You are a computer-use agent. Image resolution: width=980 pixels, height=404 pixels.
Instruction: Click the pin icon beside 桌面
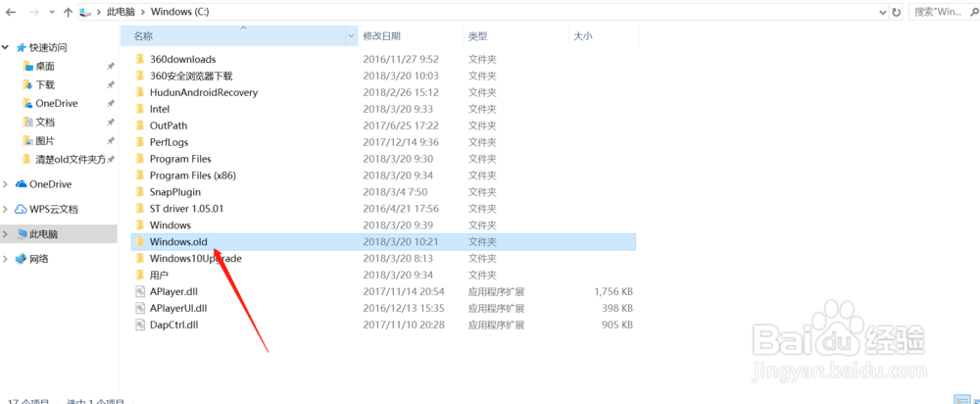[x=110, y=67]
